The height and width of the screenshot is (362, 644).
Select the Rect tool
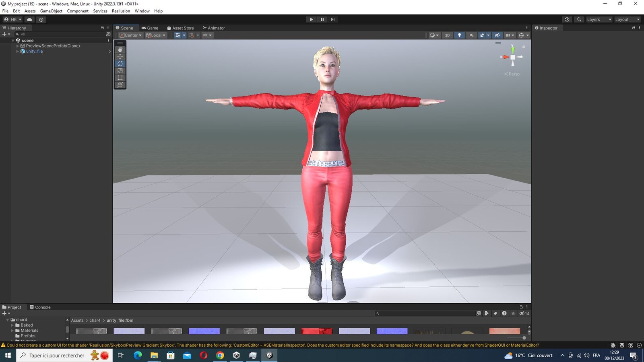[120, 78]
